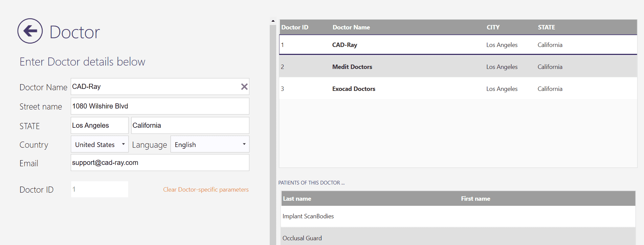The image size is (644, 245).
Task: Select the Implant ScanBodies patient row
Action: (458, 216)
